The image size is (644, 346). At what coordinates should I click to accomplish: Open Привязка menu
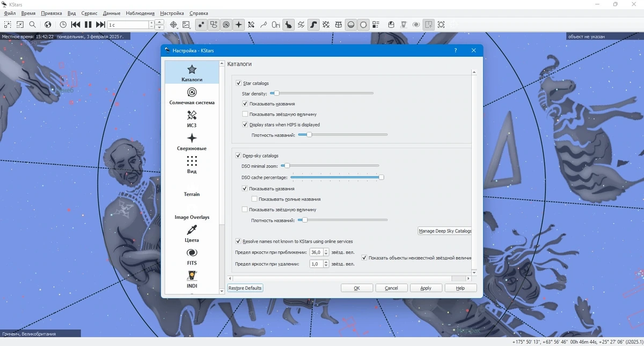[52, 13]
